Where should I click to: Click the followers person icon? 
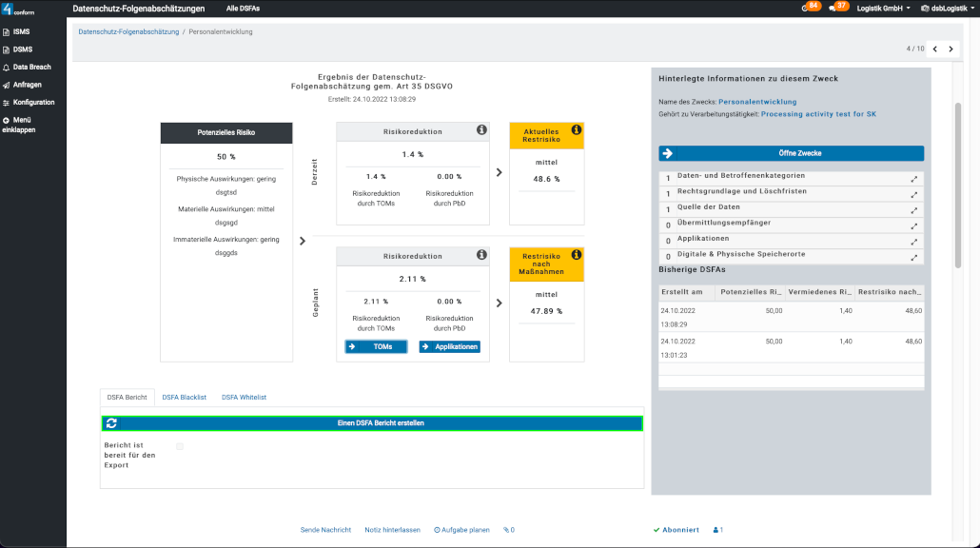point(717,530)
